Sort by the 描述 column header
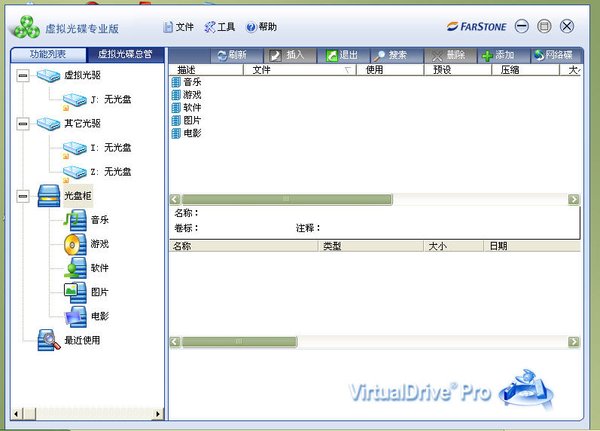Image resolution: width=600 pixels, height=431 pixels. point(206,70)
